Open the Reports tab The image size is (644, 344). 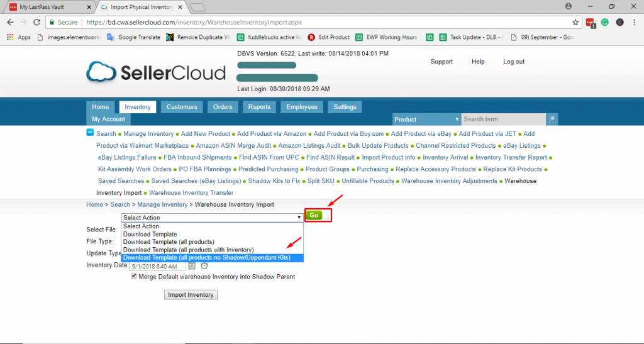click(x=259, y=107)
